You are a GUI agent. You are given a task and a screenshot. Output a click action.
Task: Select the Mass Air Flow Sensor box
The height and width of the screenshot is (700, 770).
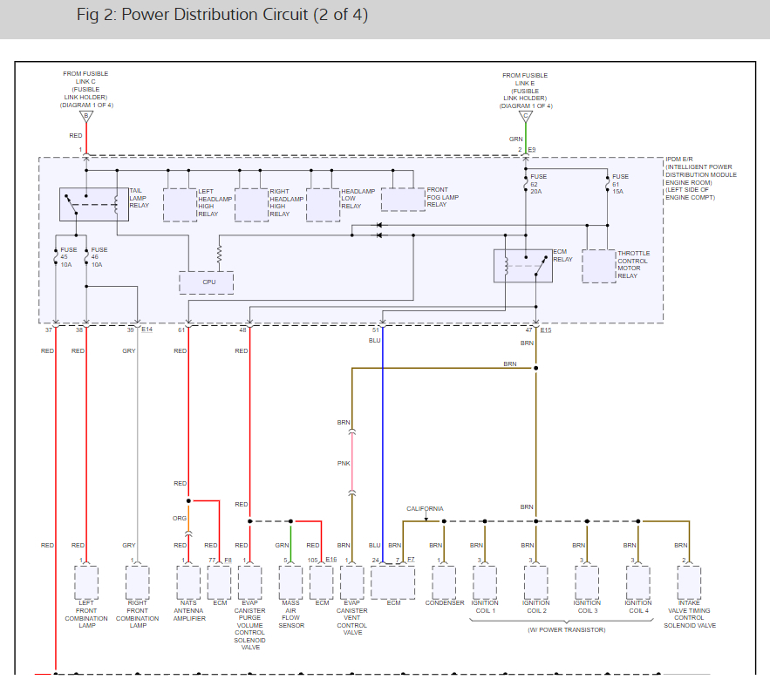(x=290, y=582)
